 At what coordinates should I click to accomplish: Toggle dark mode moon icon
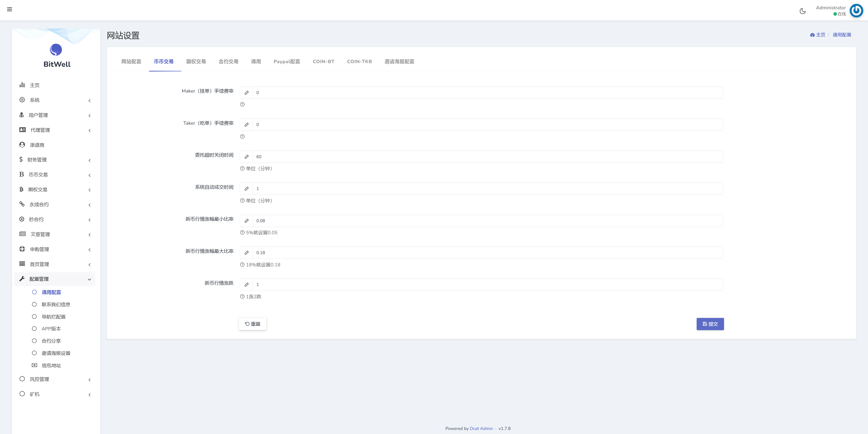click(803, 11)
